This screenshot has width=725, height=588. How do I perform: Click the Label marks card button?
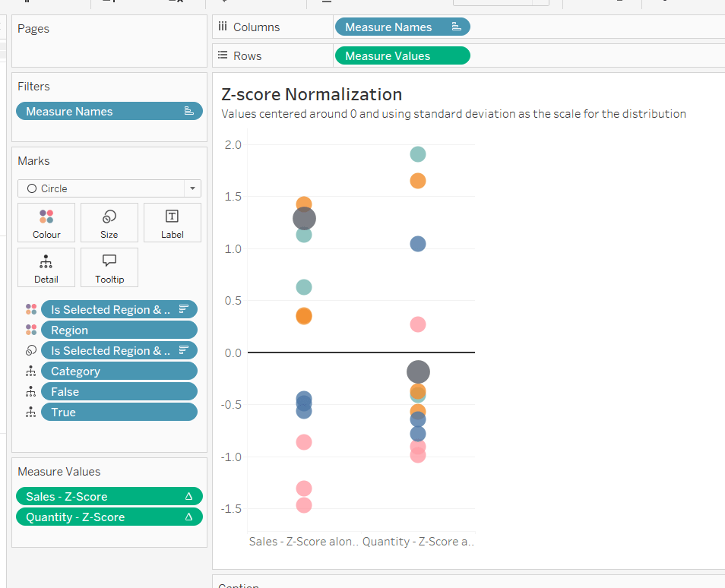(173, 223)
